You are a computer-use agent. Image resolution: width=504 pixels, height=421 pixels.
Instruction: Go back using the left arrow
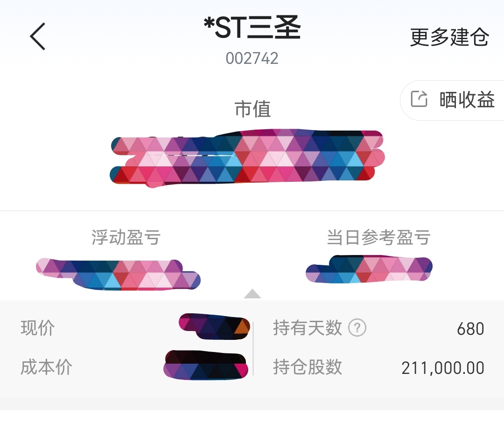[38, 36]
